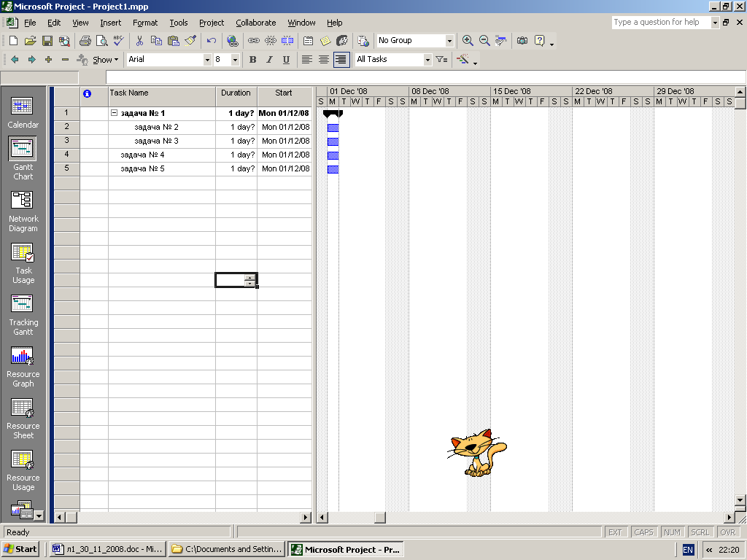Split the selected task
The image size is (747, 560).
tap(287, 41)
